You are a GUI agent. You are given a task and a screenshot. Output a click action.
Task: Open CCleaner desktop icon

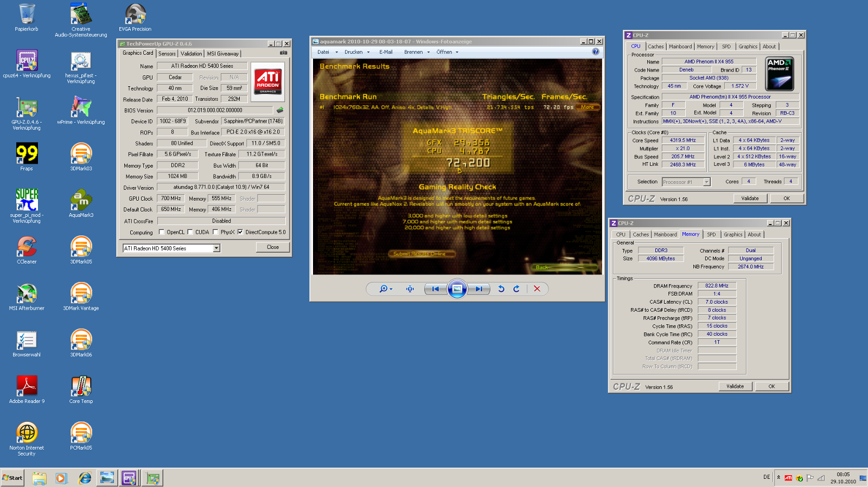click(x=27, y=250)
